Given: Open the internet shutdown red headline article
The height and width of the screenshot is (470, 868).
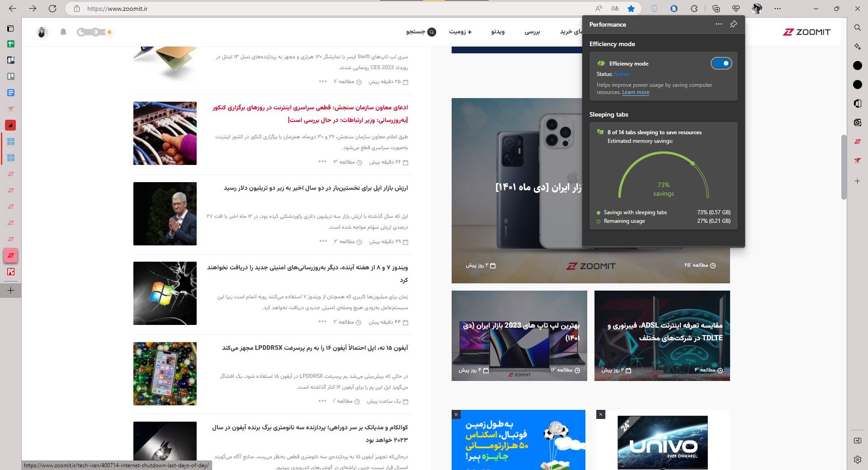Looking at the screenshot, I should (310, 113).
